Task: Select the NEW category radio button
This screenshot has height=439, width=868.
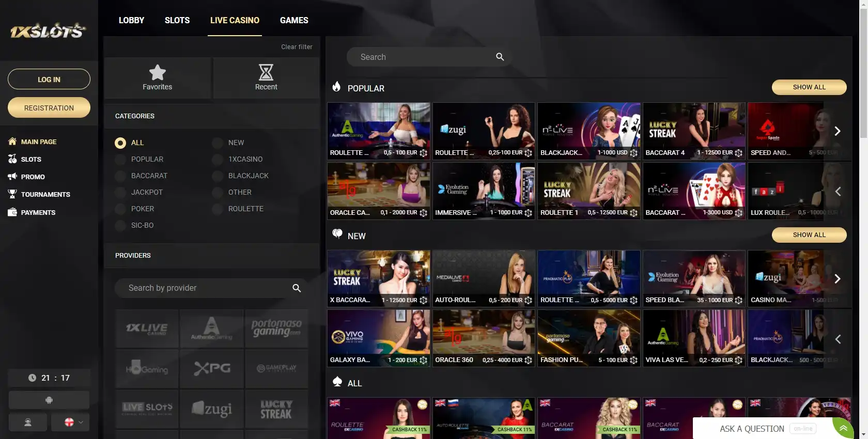Action: (218, 143)
